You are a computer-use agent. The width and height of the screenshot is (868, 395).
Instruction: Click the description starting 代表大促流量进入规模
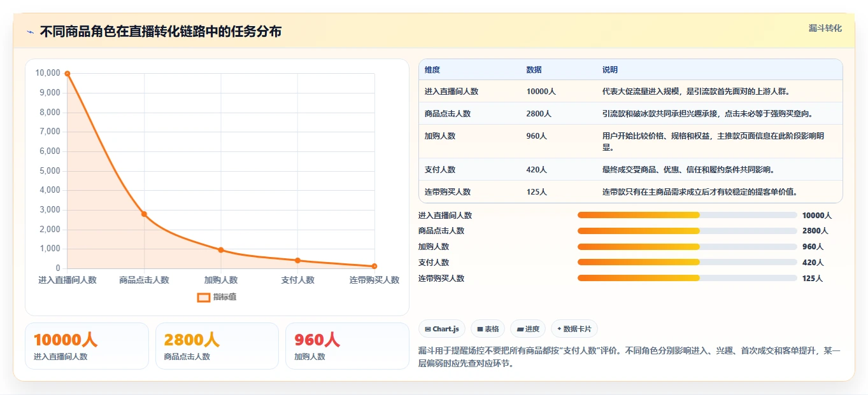tap(697, 92)
